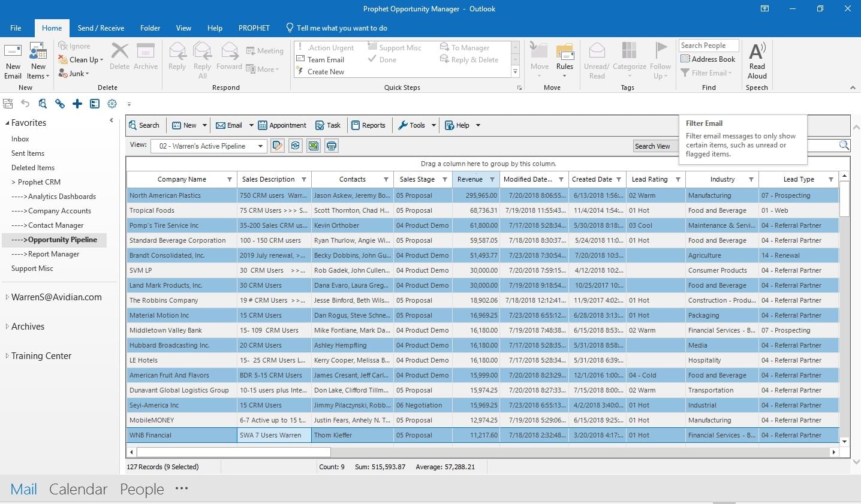Open the Industry column filter
The height and width of the screenshot is (504, 861).
coord(751,179)
